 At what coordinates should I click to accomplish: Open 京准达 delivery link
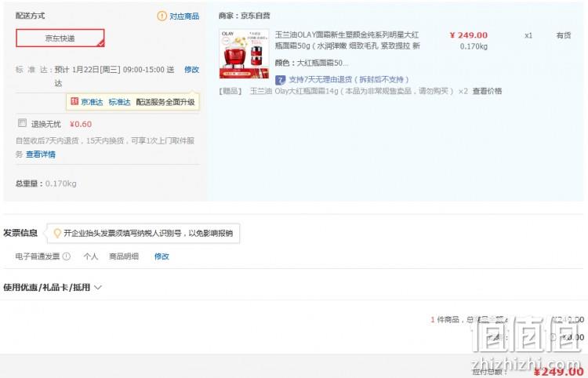92,102
